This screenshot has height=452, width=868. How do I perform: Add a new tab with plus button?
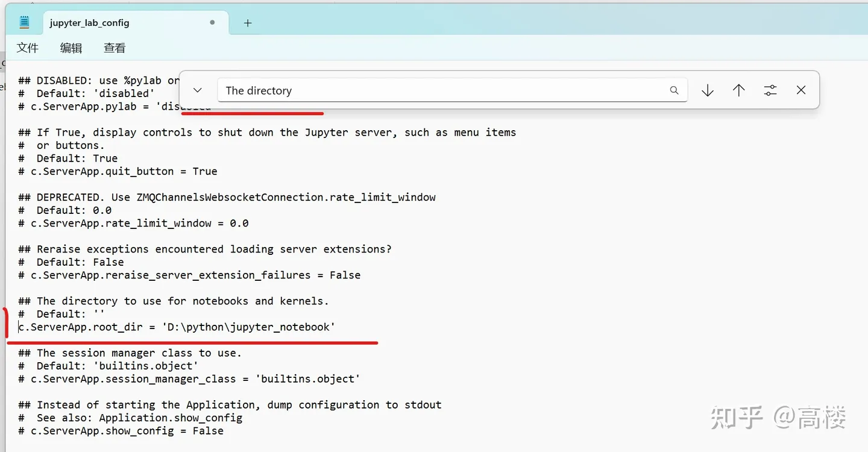pos(248,23)
